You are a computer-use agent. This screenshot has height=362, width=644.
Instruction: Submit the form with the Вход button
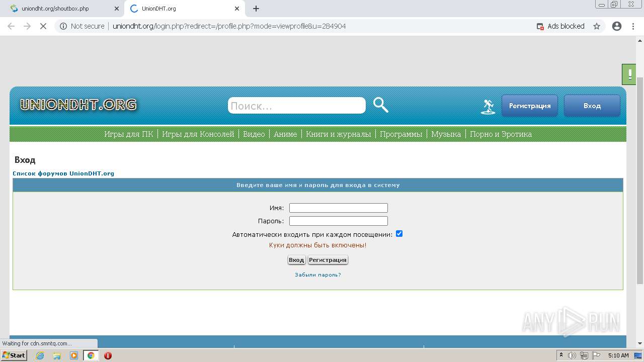coord(296,260)
